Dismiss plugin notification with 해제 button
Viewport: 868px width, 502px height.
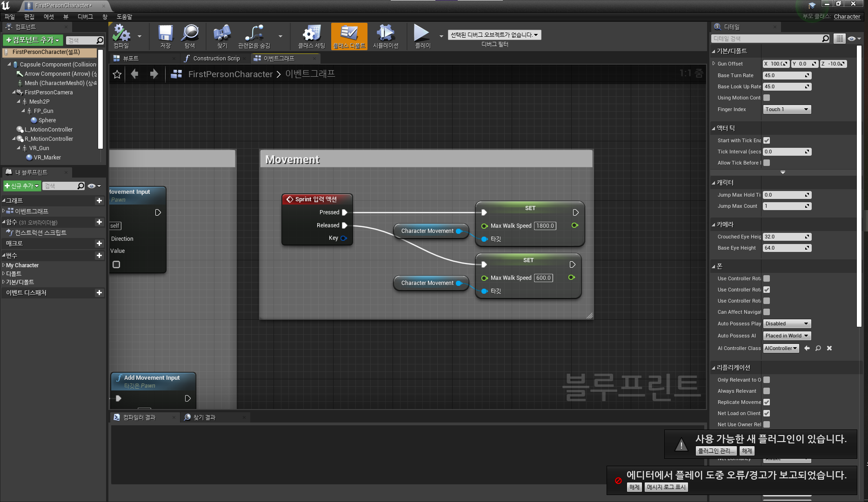click(x=747, y=451)
